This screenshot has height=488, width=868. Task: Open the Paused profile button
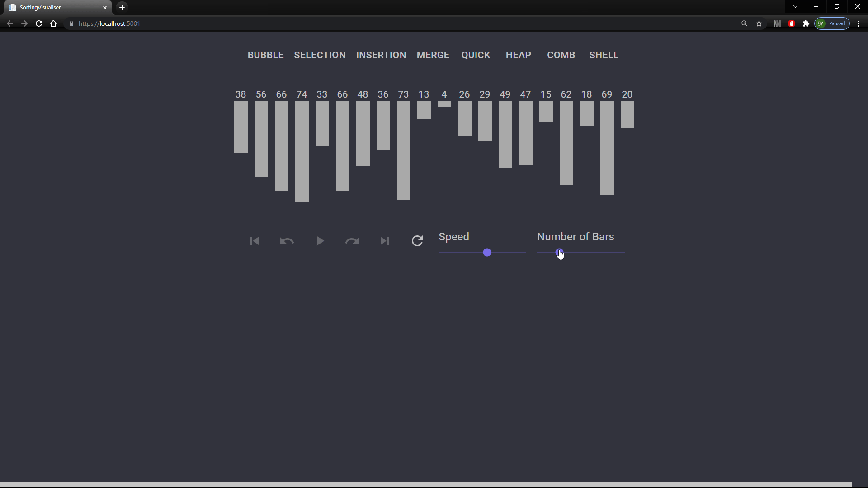pos(832,23)
